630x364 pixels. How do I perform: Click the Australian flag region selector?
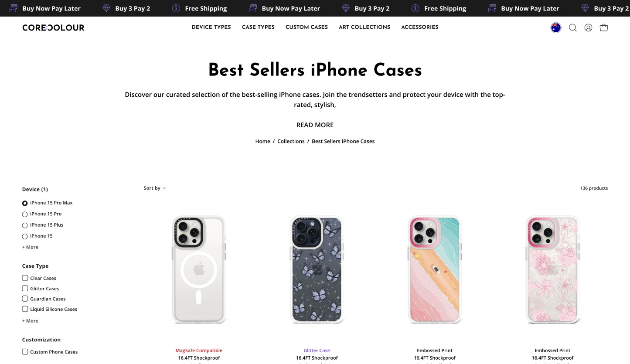pyautogui.click(x=556, y=27)
